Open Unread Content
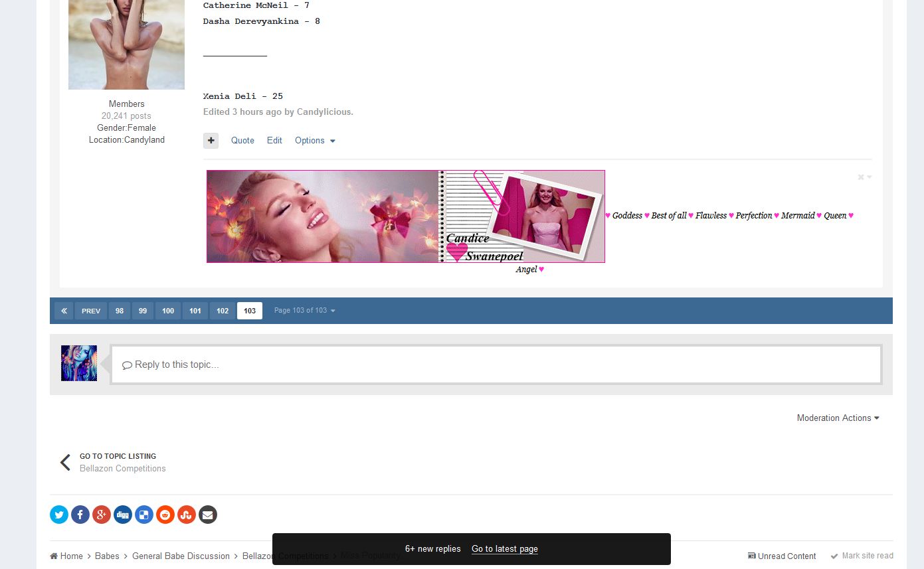 782,556
